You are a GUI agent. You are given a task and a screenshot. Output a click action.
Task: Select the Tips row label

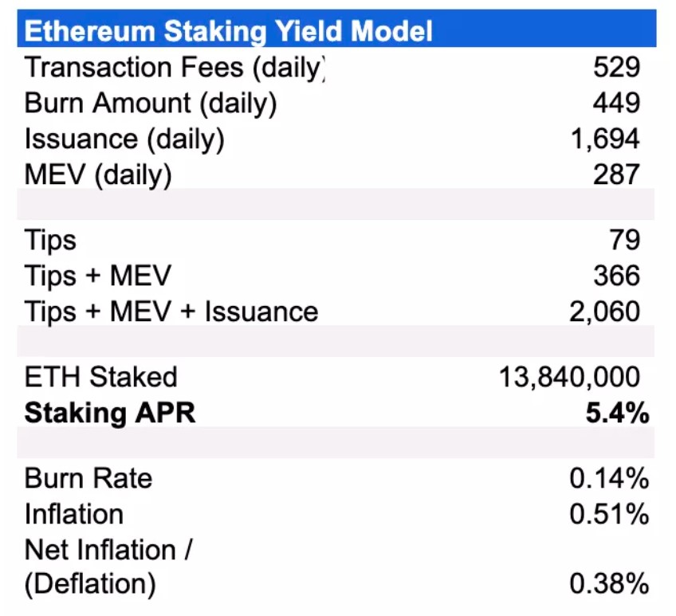coord(50,240)
